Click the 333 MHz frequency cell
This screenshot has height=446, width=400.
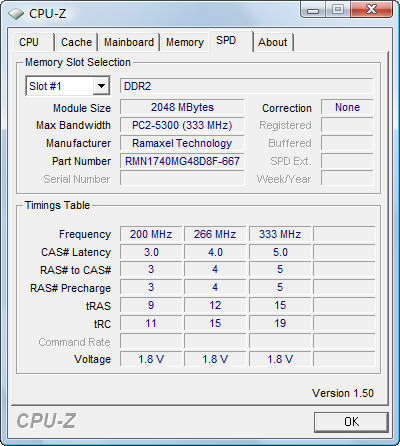click(x=280, y=234)
